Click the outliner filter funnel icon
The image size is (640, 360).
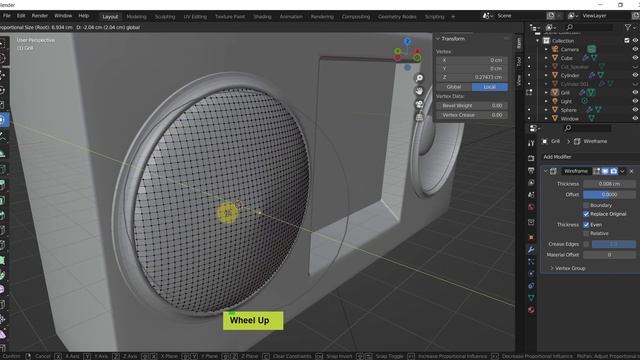click(628, 27)
